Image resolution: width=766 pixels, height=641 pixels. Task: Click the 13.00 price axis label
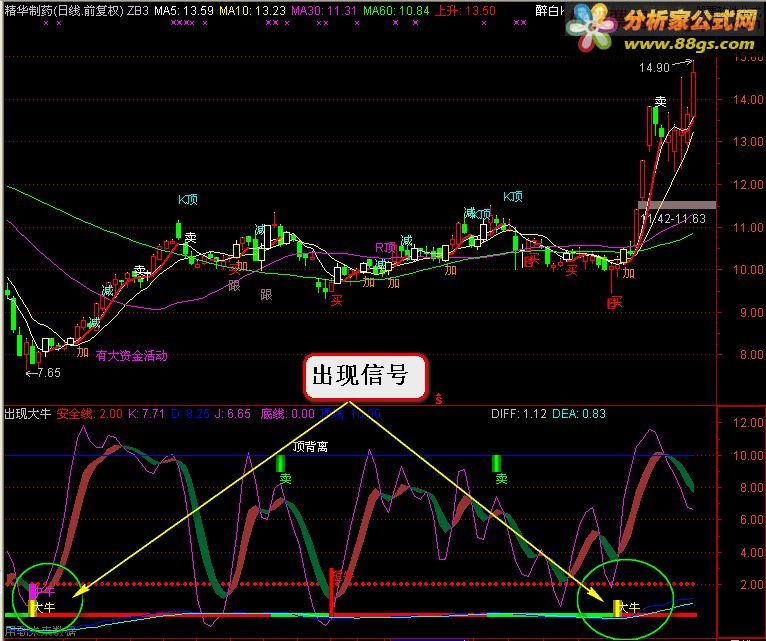[x=748, y=142]
